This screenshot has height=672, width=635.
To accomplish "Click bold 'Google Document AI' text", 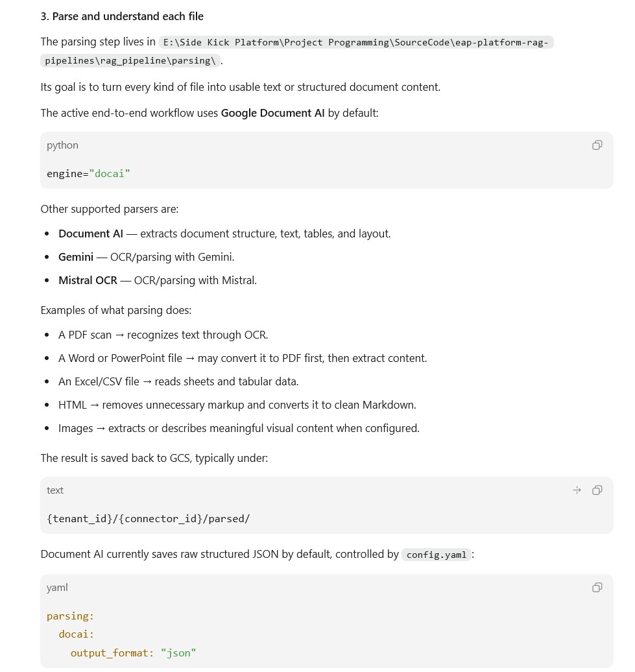I will click(x=272, y=113).
